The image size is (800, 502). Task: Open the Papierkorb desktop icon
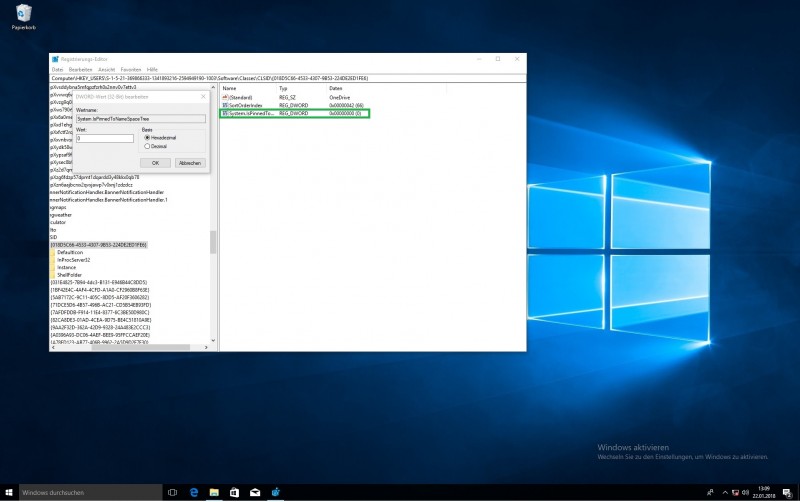point(23,16)
